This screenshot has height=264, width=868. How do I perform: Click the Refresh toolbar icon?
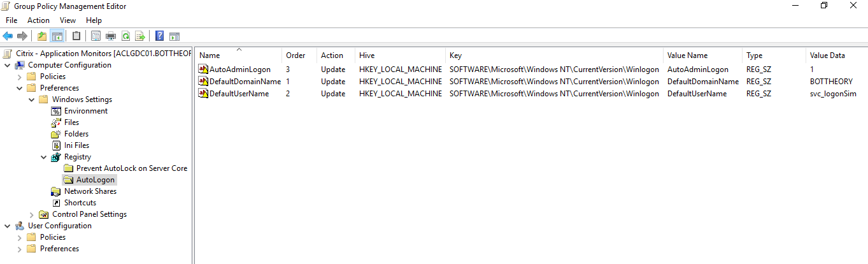pyautogui.click(x=125, y=36)
